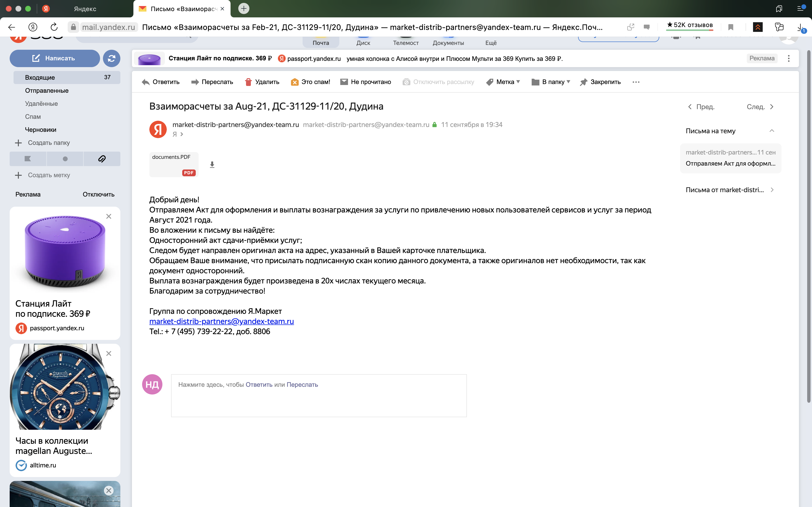Click the trash Удалить icon
Screen dimensions: 812x507
(248, 82)
